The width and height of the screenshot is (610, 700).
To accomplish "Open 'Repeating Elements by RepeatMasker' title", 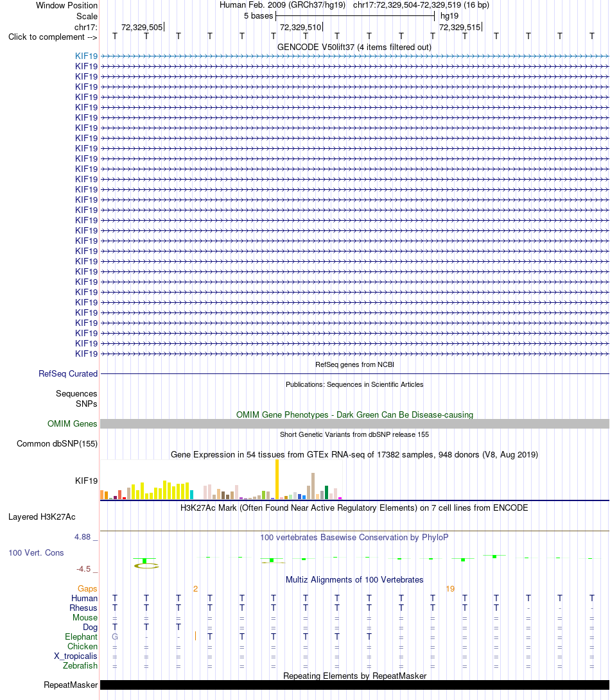I will pyautogui.click(x=354, y=676).
